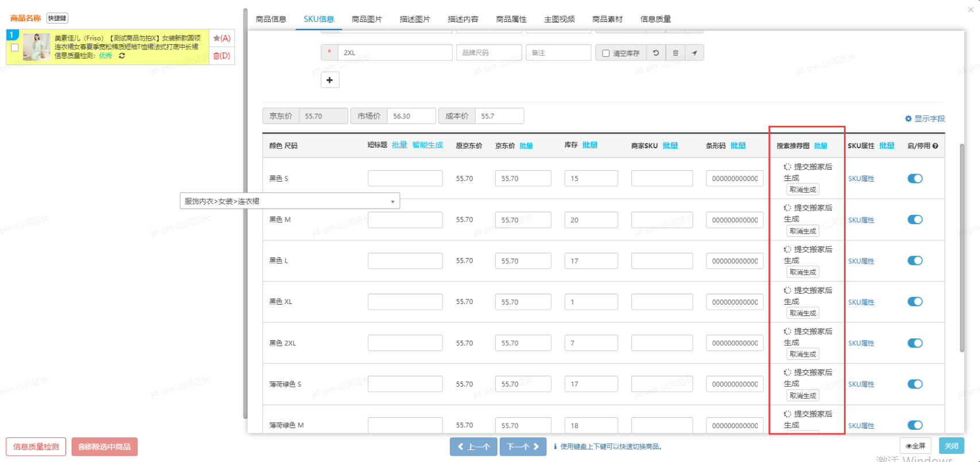980x462 pixels.
Task: Click the plus icon to add size
Action: [x=330, y=80]
